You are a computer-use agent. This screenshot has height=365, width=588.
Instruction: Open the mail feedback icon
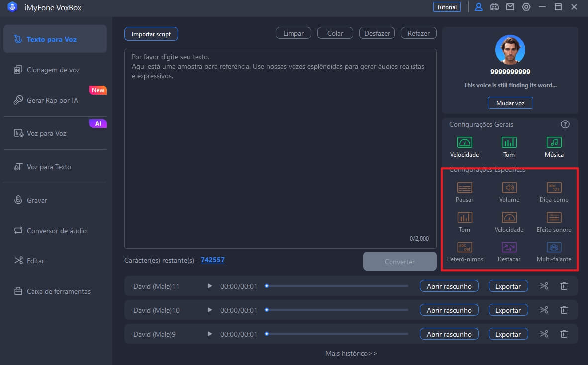pyautogui.click(x=510, y=7)
